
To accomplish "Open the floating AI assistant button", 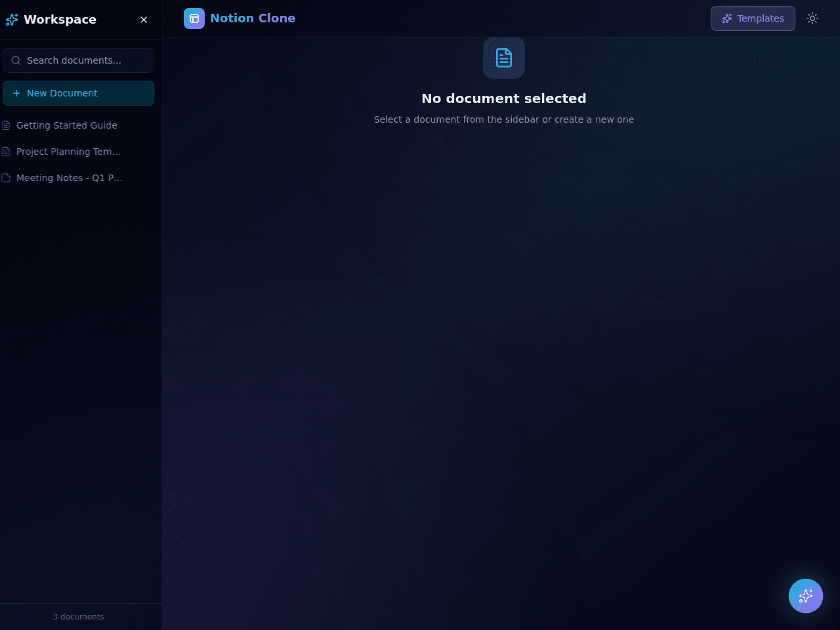I will pos(806,596).
